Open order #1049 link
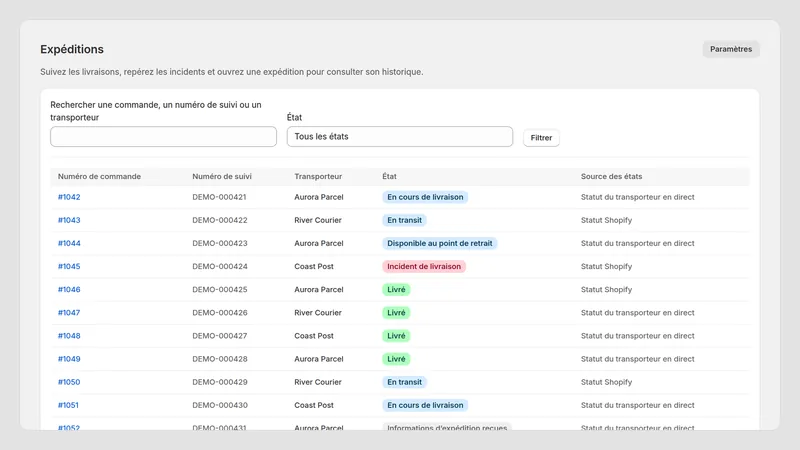The height and width of the screenshot is (450, 800). (69, 359)
